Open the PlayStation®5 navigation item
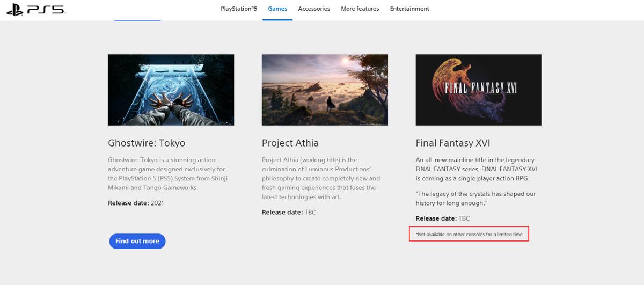 pos(239,9)
